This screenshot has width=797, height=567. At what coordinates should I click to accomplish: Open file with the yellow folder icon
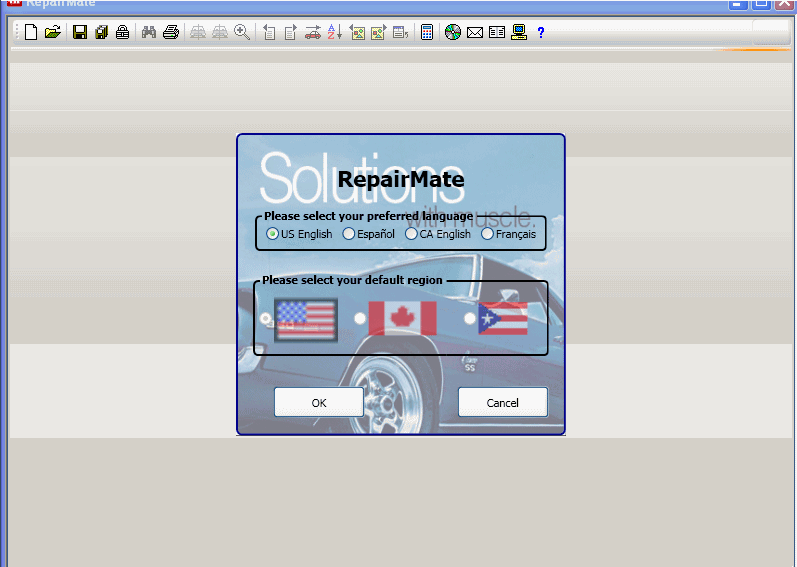coord(53,33)
